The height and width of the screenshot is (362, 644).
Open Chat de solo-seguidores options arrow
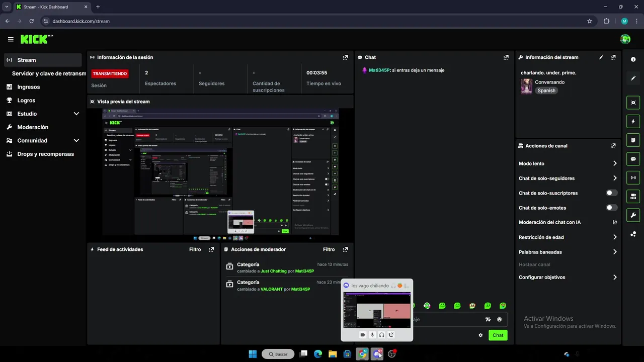pyautogui.click(x=615, y=178)
